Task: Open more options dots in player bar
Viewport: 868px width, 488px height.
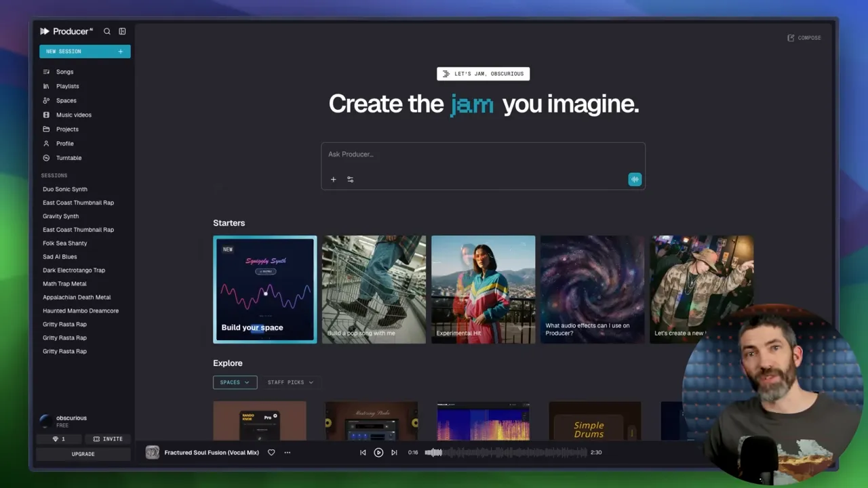Action: [288, 452]
